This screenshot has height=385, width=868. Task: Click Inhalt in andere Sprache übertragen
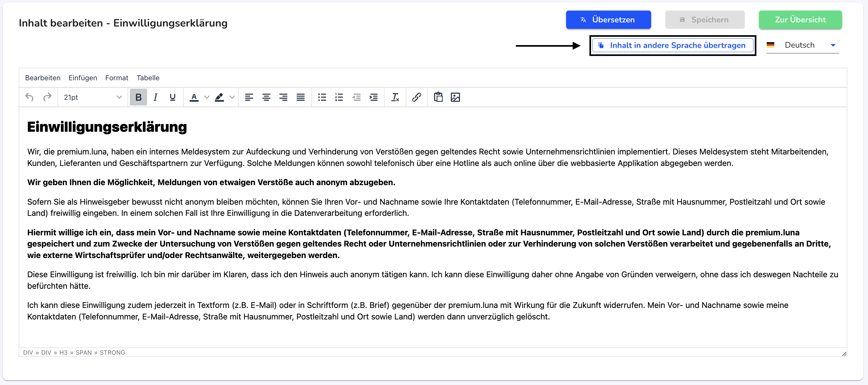(673, 45)
